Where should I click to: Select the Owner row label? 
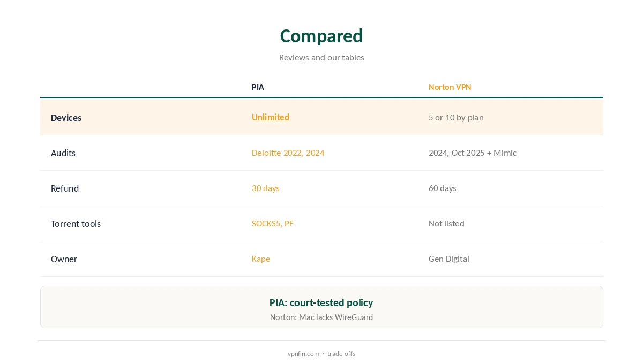coord(64,259)
